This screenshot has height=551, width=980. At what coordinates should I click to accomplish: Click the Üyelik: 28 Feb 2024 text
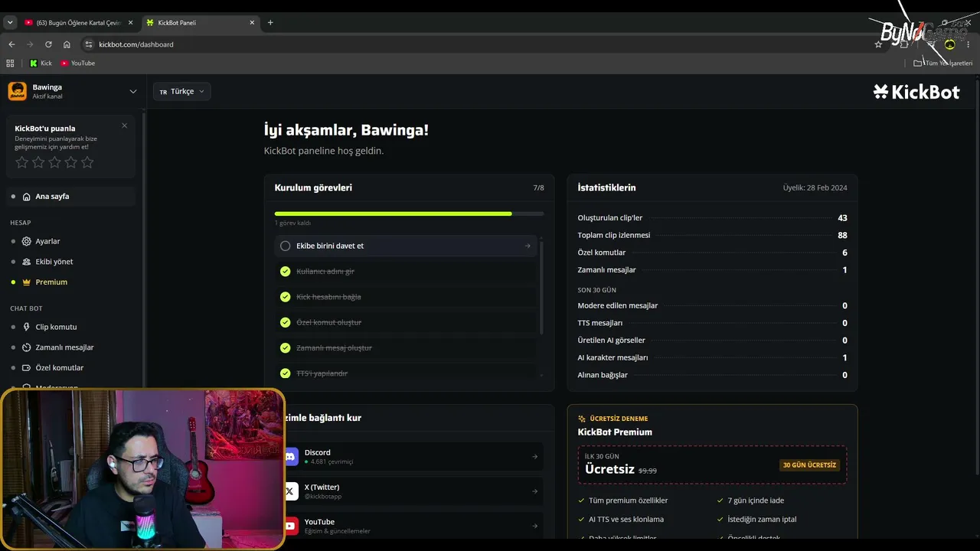(x=815, y=187)
